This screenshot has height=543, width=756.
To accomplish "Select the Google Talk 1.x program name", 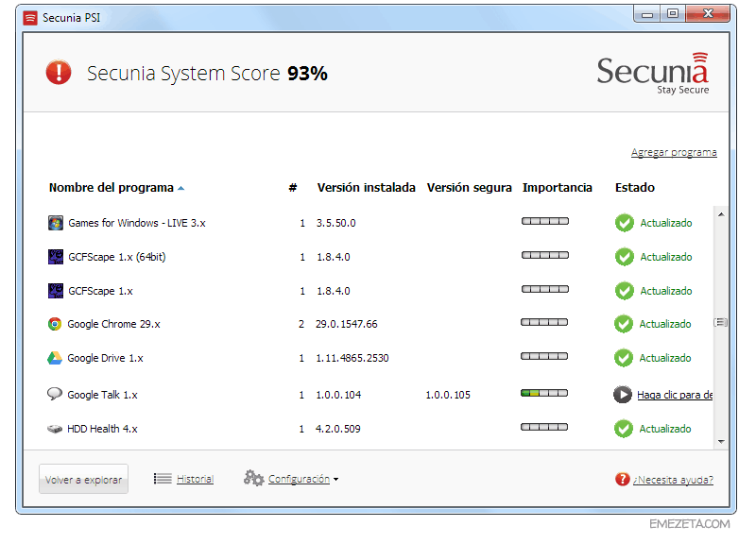I will [102, 395].
